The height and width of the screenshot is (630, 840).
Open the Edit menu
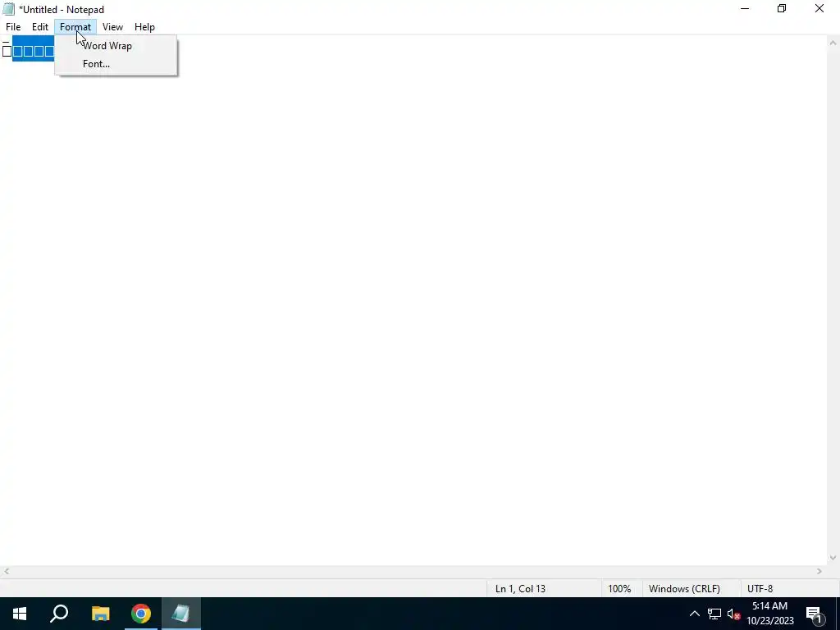coord(40,27)
